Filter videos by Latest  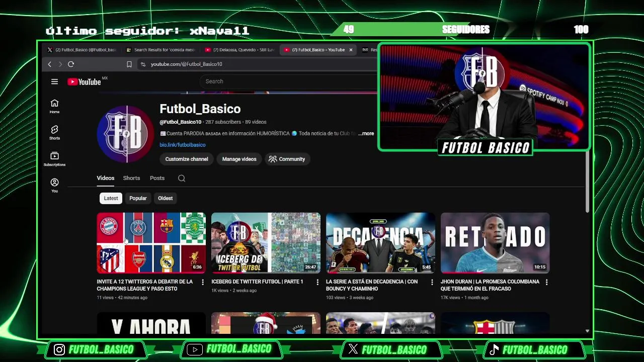(x=111, y=198)
